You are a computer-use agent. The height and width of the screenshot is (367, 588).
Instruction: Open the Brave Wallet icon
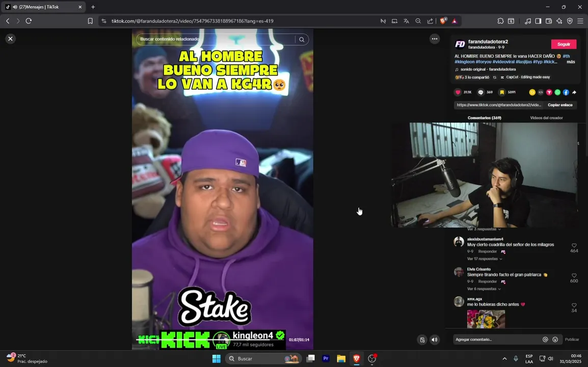click(x=549, y=21)
